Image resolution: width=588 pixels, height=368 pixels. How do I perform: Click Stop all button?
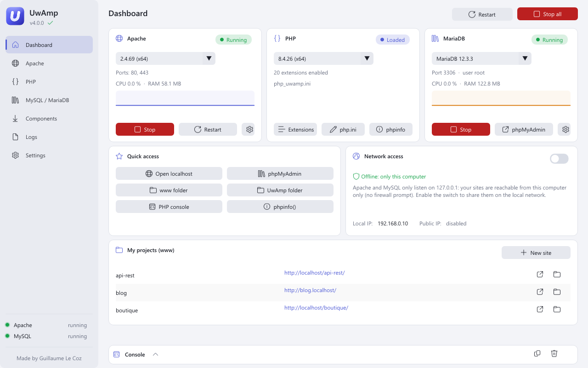548,14
